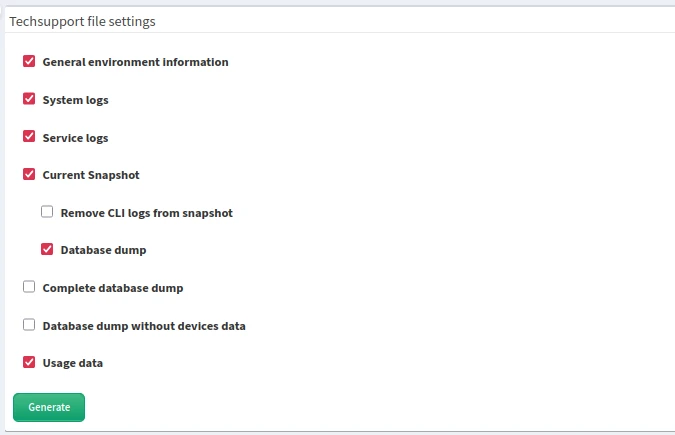Click the indented 'Database dump' label
The width and height of the screenshot is (675, 435).
[103, 250]
